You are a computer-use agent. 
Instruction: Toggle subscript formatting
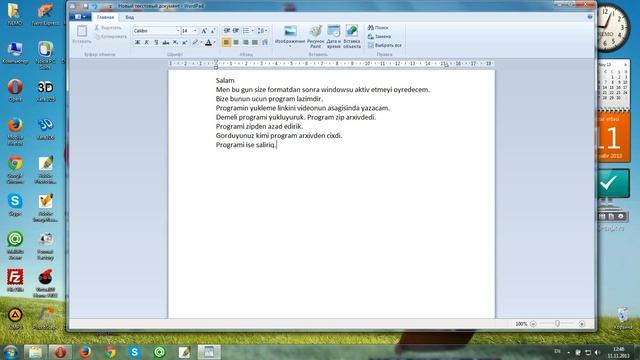point(175,42)
